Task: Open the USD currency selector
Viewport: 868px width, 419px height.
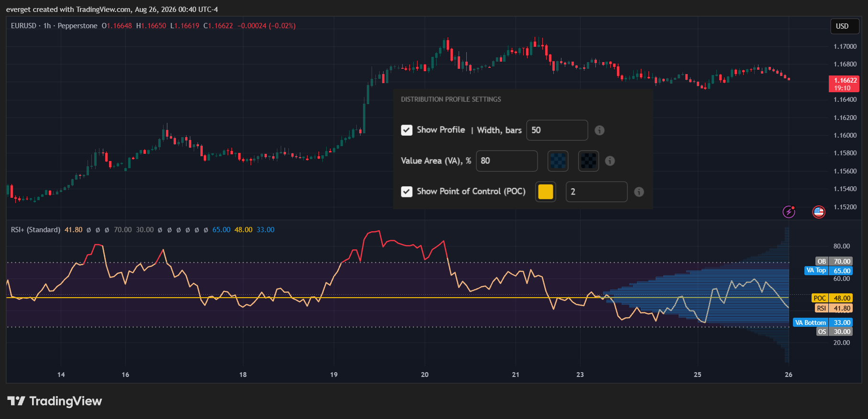Action: coord(845,26)
